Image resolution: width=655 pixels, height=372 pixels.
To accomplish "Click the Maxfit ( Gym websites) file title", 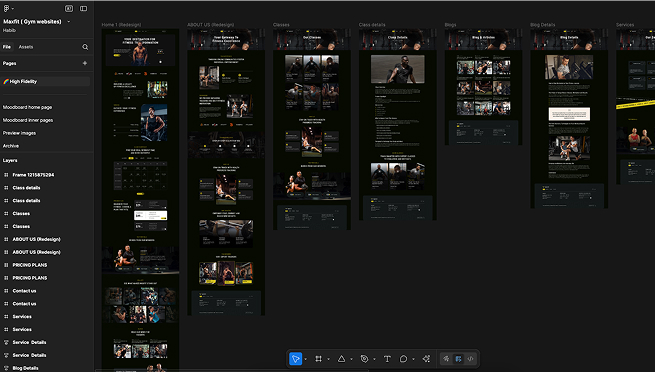I will tap(32, 22).
